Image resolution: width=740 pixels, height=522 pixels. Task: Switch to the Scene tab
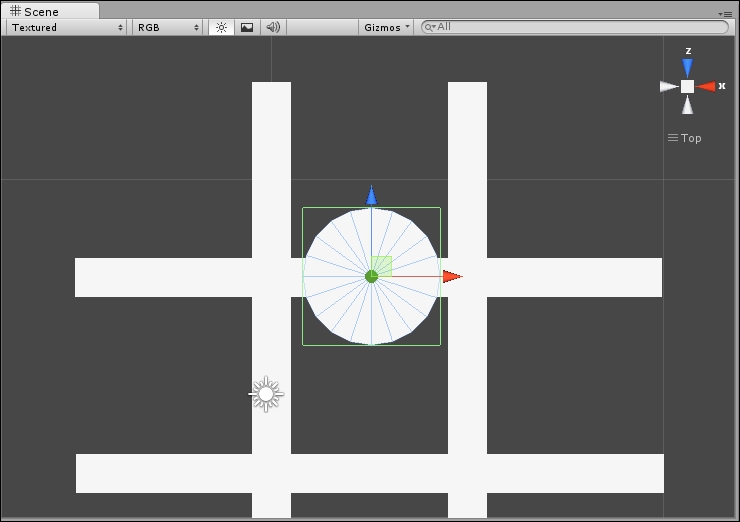point(50,11)
